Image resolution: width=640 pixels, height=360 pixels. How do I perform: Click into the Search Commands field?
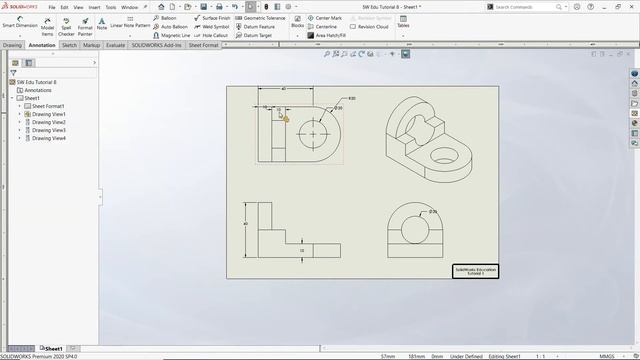click(x=524, y=7)
